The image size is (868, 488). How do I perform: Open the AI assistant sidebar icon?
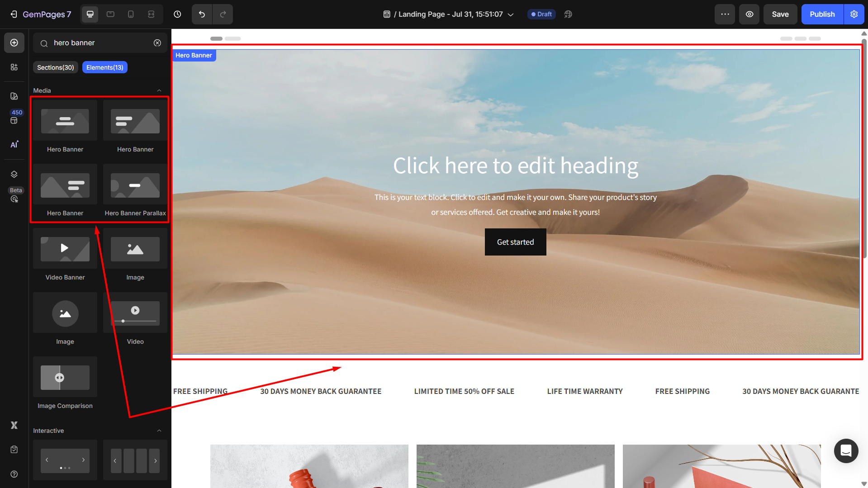14,145
